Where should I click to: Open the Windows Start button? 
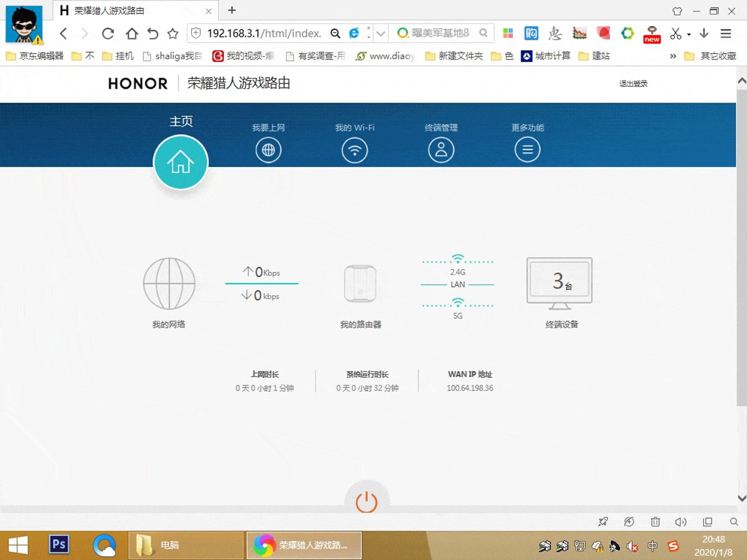(18, 545)
